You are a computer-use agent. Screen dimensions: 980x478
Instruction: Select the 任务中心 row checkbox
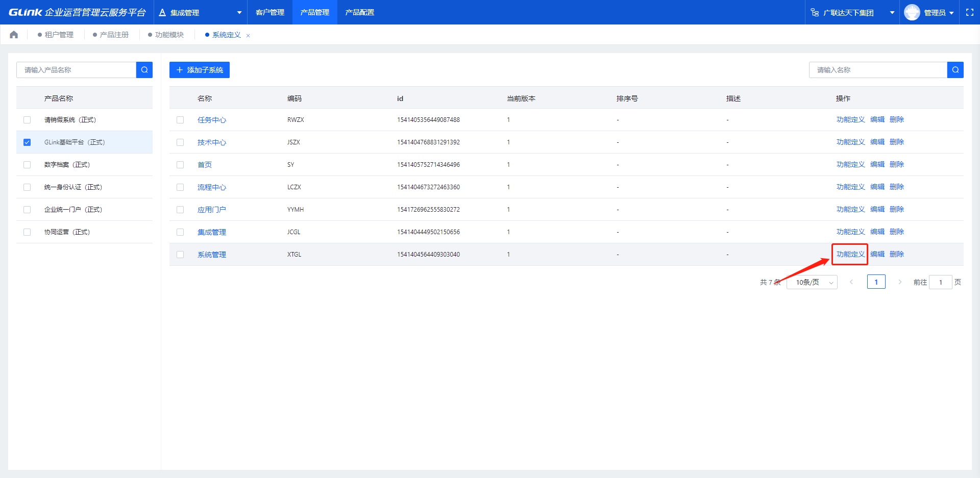[180, 120]
